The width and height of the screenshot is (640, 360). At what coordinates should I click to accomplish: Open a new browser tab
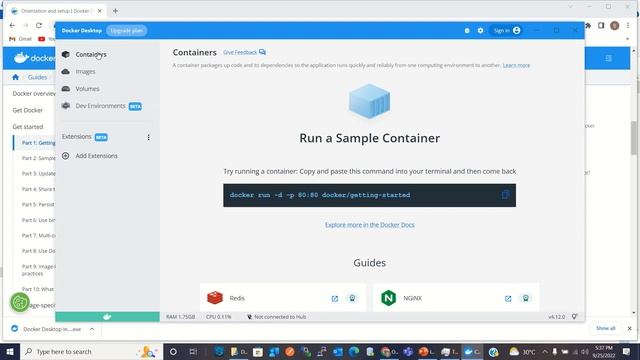(x=116, y=11)
